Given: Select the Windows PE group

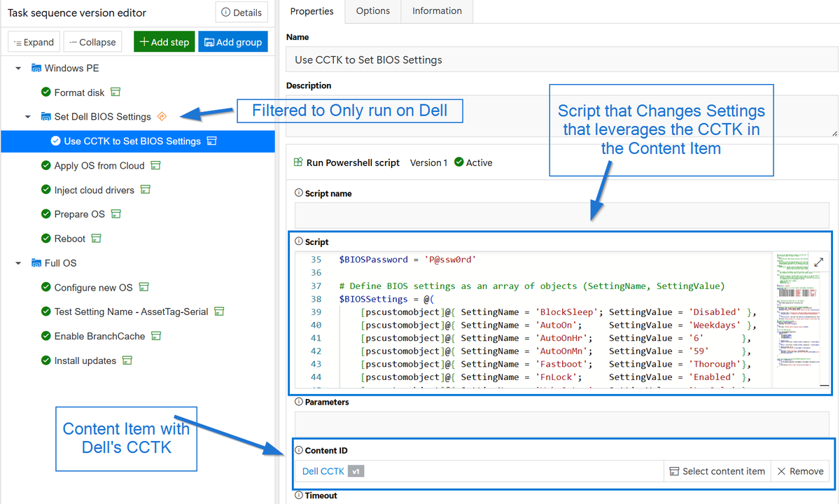Looking at the screenshot, I should [71, 68].
